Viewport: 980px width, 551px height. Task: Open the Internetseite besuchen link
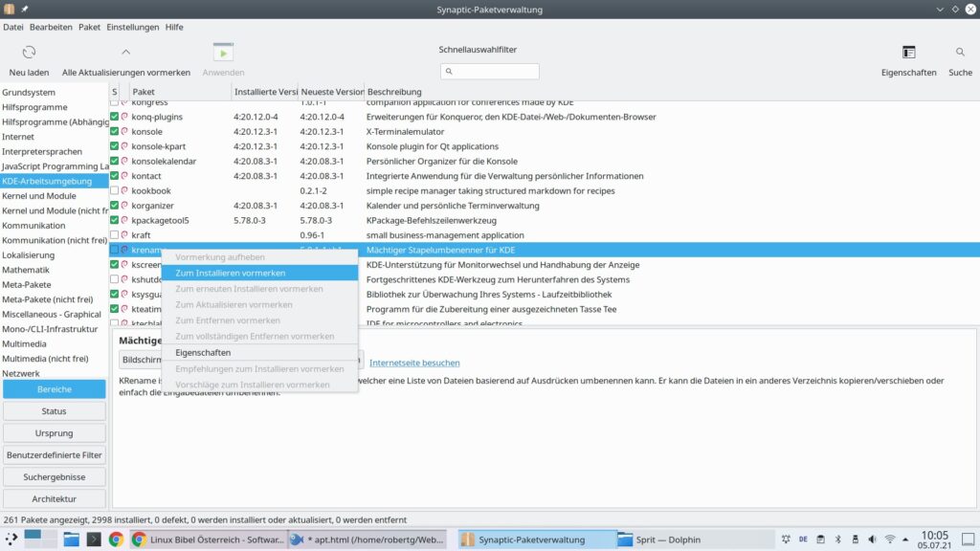[414, 363]
